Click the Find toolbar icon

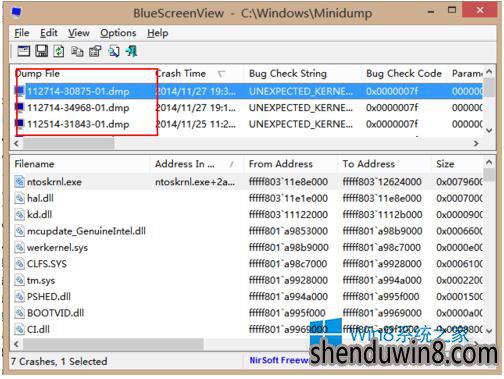point(114,51)
